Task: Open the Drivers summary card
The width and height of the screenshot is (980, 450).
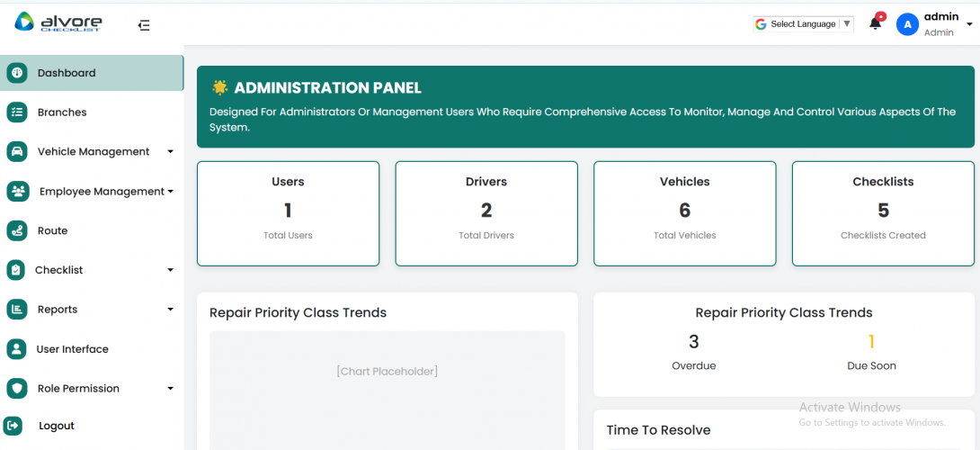Action: pos(486,213)
